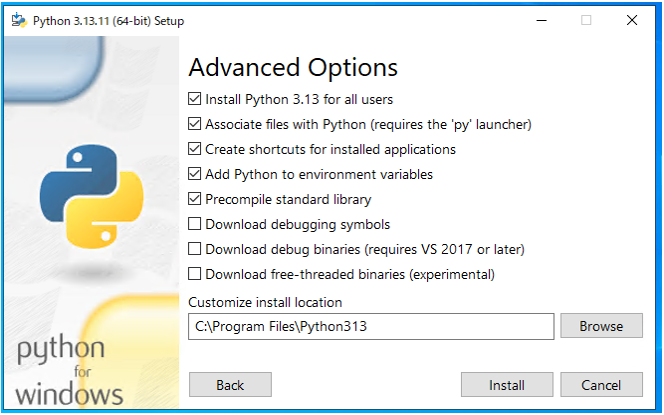Toggle Install Python 3.13 for all users
The width and height of the screenshot is (664, 415).
tap(195, 99)
